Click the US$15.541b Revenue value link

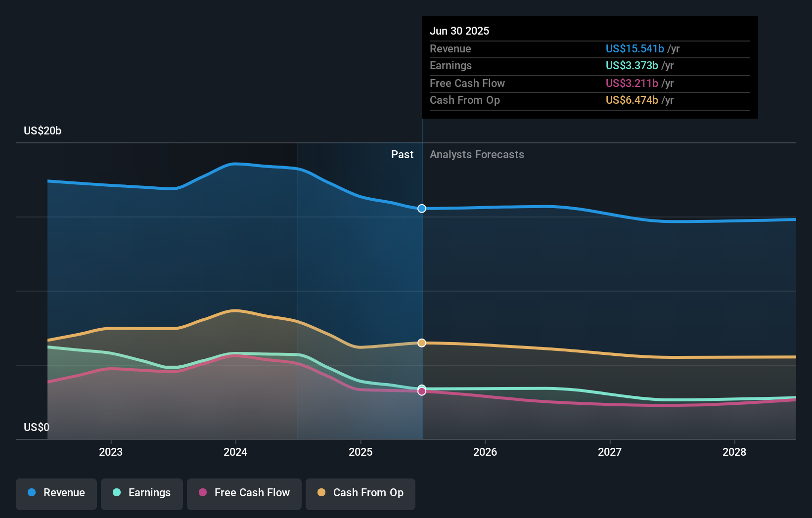(634, 48)
